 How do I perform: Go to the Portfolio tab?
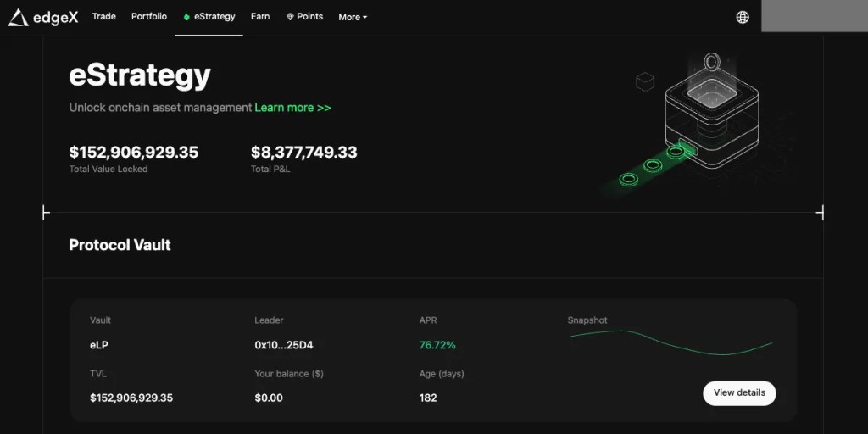149,17
